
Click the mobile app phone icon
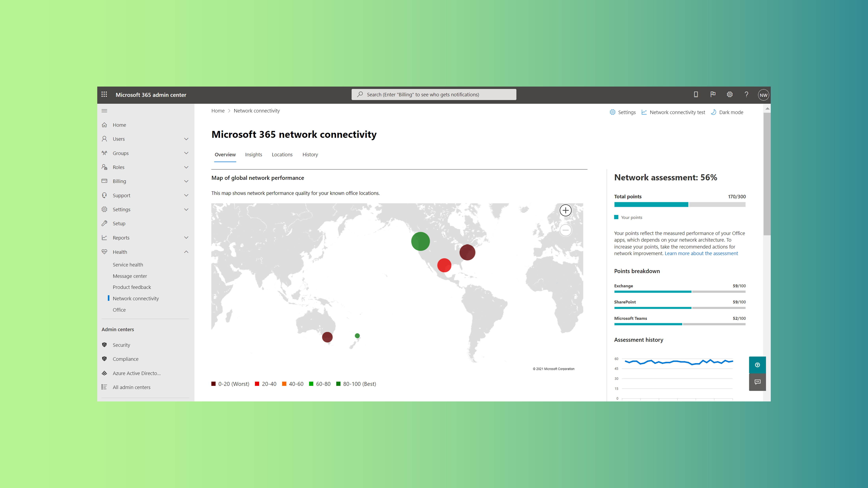(x=696, y=95)
